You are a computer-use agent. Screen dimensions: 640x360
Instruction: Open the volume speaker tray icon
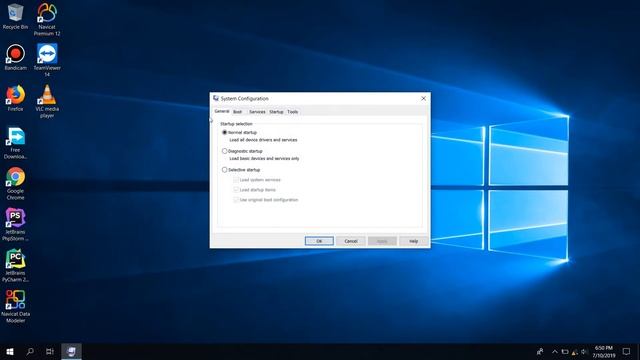click(x=584, y=351)
